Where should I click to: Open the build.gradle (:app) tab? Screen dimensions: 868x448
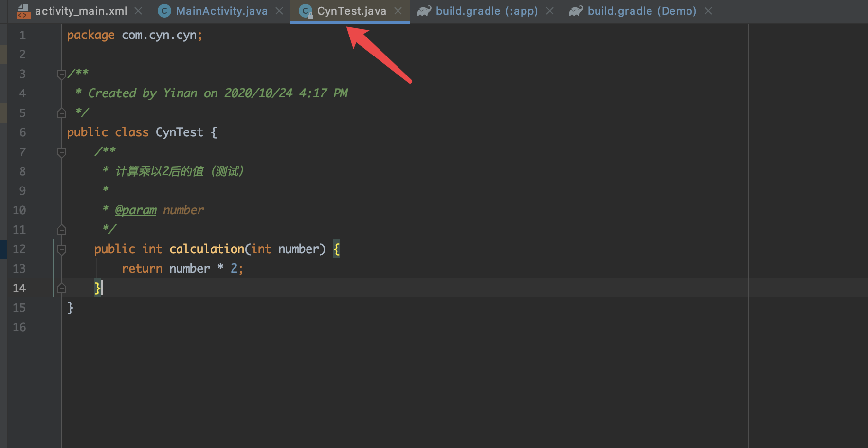coord(487,11)
